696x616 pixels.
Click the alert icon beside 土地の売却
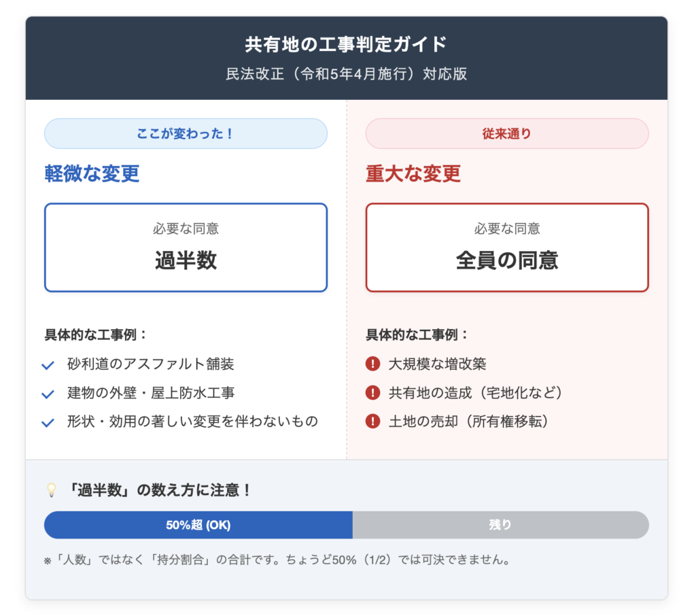point(372,421)
